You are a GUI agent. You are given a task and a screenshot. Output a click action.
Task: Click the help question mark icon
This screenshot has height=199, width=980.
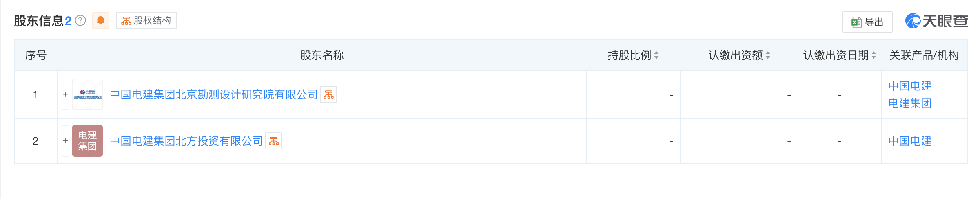pyautogui.click(x=80, y=20)
